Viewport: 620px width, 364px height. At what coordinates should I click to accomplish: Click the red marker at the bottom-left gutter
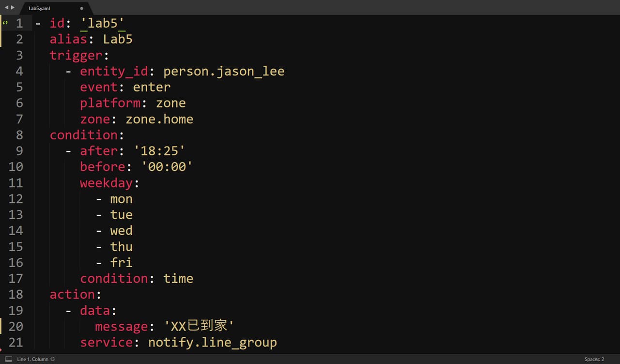click(1, 349)
